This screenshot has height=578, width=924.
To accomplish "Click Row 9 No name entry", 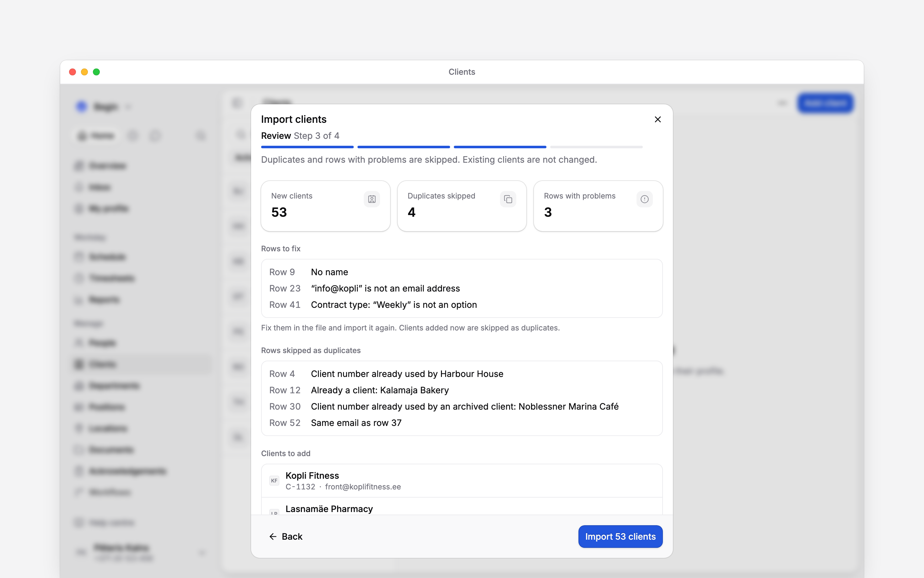I will coord(462,272).
